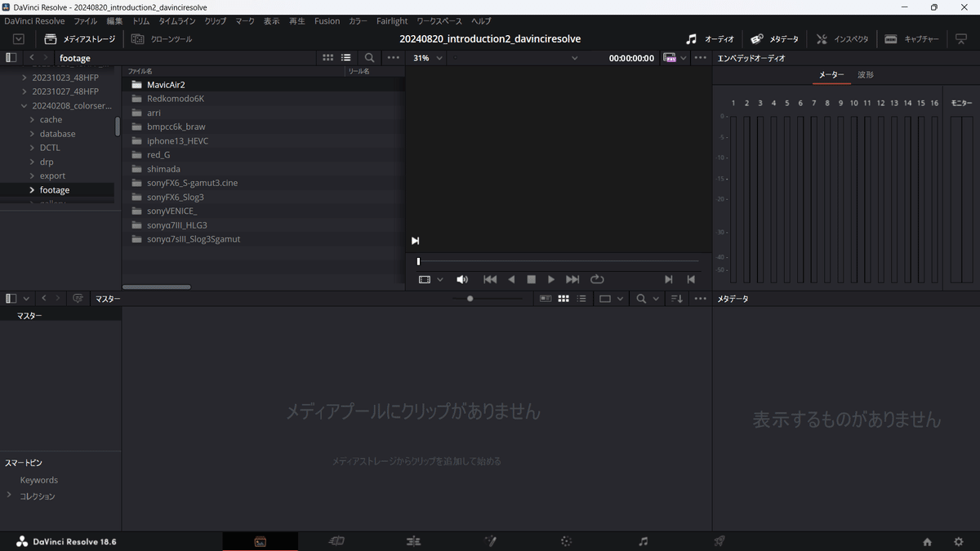980x551 pixels.
Task: Switch to the Fusion page icon
Action: pyautogui.click(x=490, y=541)
